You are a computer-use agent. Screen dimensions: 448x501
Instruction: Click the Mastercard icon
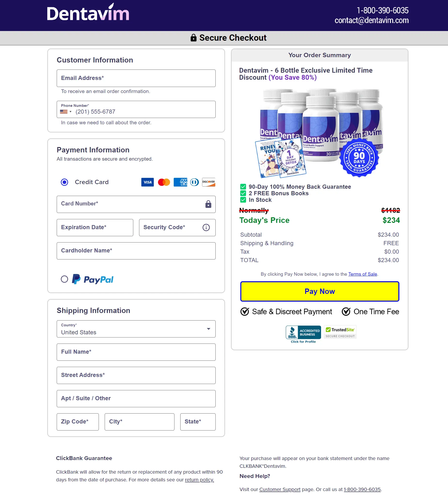pyautogui.click(x=164, y=182)
